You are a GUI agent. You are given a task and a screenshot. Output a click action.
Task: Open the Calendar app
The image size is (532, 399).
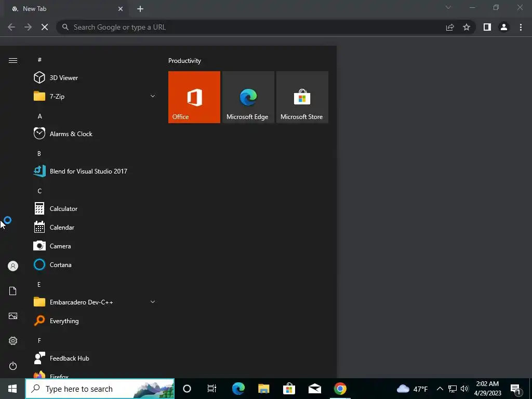pos(95,228)
